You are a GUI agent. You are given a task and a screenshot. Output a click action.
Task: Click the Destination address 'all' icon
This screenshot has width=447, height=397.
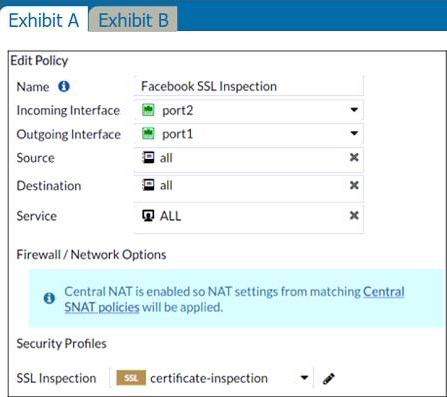coord(148,185)
